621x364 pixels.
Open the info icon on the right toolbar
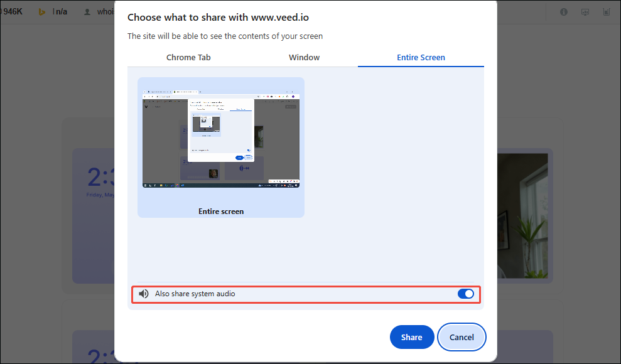pos(563,11)
